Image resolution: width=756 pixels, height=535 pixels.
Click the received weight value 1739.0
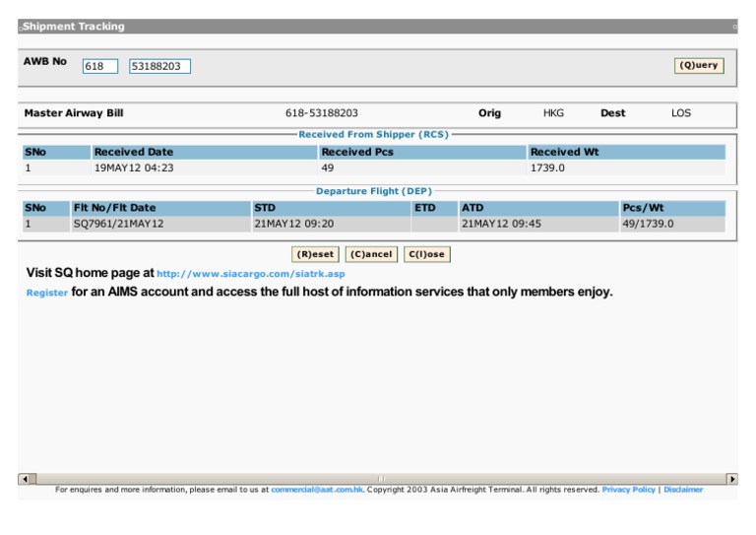click(x=547, y=167)
